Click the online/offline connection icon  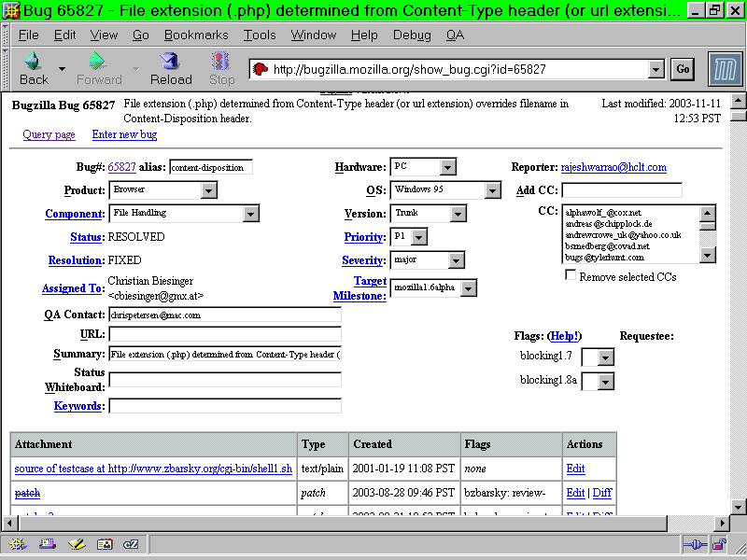(693, 544)
